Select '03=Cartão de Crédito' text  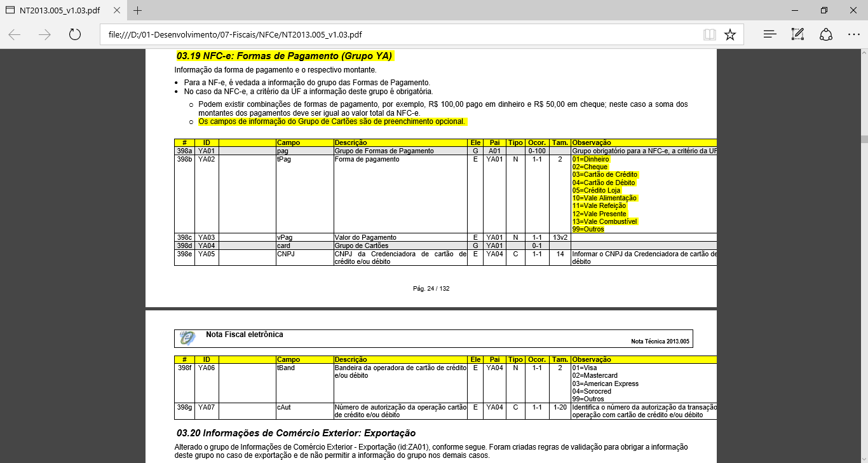point(605,174)
